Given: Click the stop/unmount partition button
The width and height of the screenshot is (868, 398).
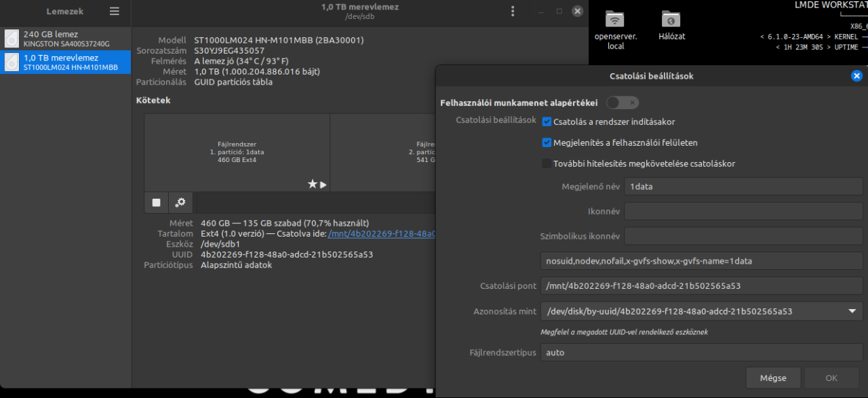Looking at the screenshot, I should (157, 202).
